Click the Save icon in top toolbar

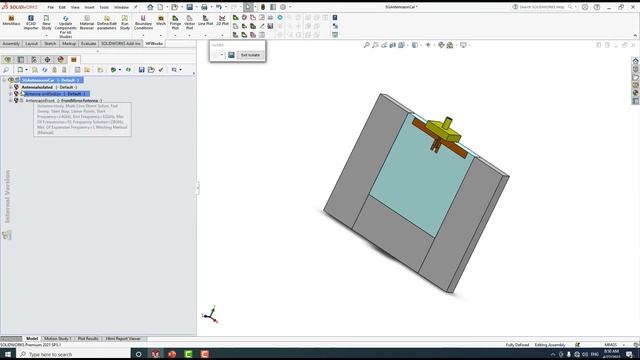coord(190,7)
